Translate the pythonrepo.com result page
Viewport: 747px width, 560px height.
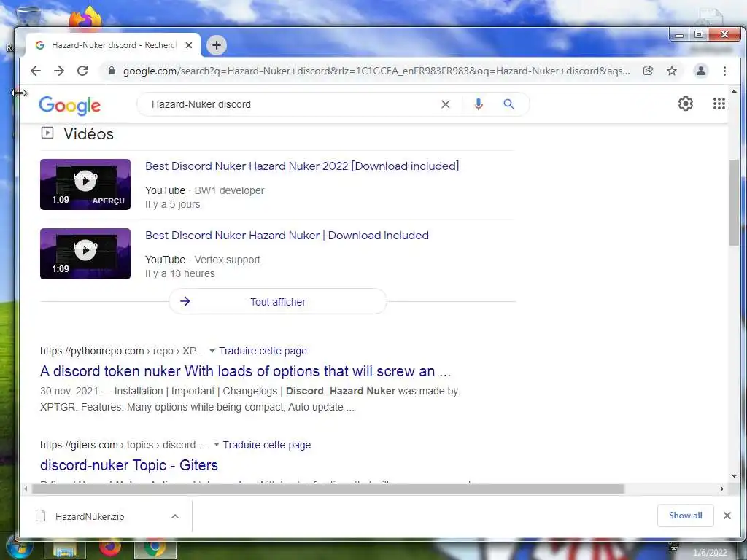click(263, 351)
